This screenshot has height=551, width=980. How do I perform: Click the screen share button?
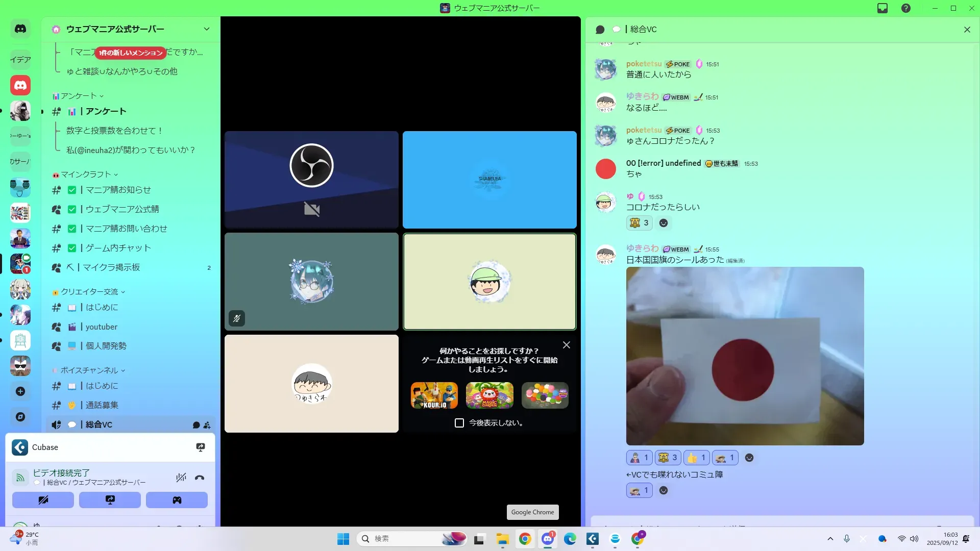coord(110,500)
